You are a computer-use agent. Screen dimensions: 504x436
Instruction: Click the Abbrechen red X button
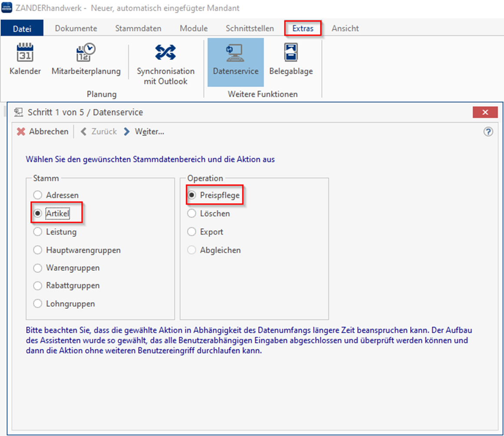click(21, 131)
